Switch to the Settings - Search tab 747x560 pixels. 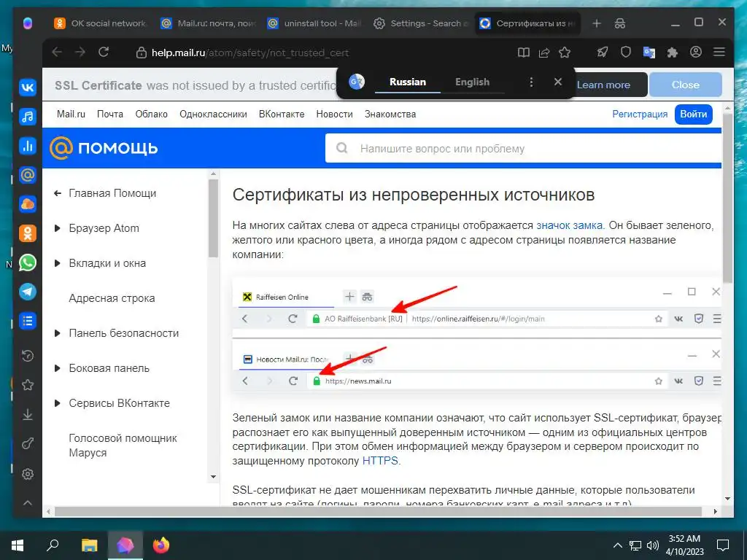tap(421, 23)
